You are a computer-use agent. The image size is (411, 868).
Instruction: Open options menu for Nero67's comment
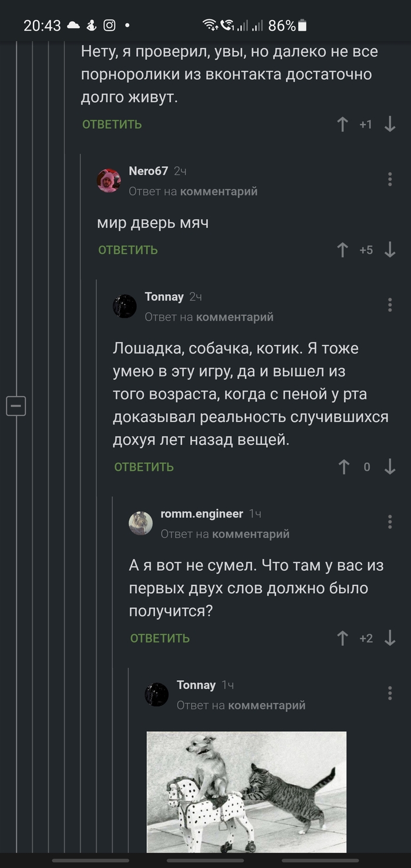click(390, 179)
